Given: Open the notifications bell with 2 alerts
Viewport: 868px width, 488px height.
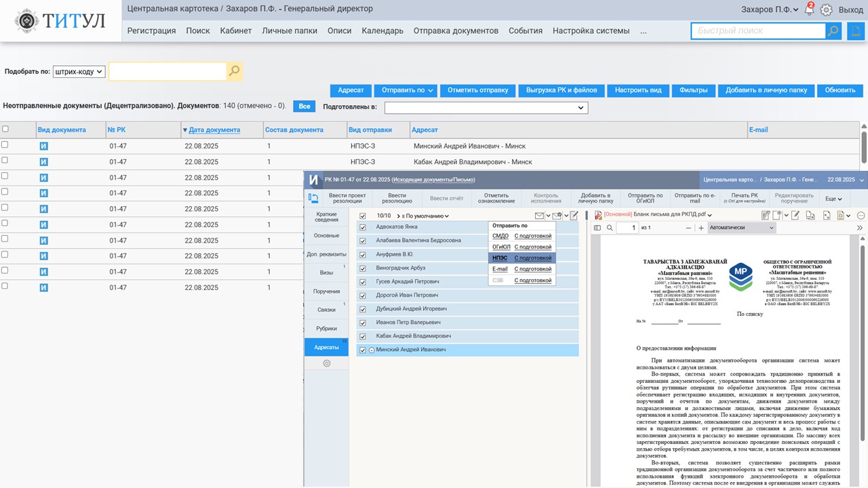Looking at the screenshot, I should [x=809, y=10].
